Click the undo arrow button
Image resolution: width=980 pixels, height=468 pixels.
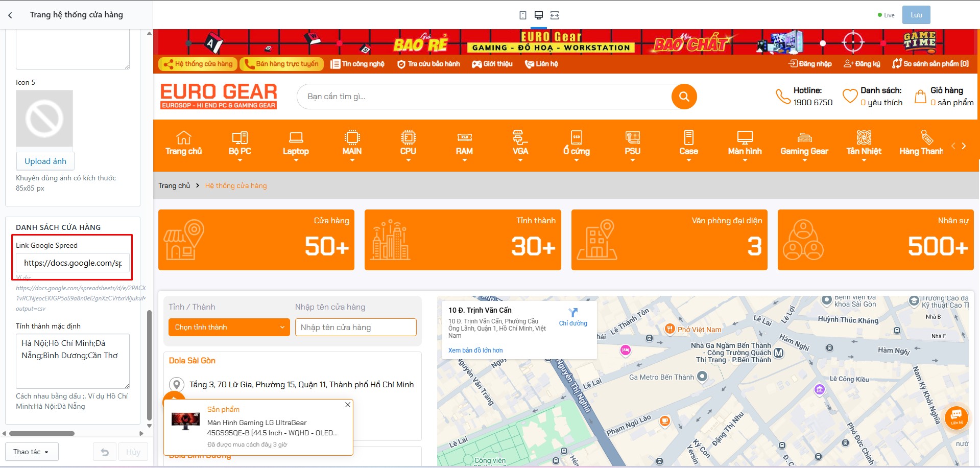105,452
